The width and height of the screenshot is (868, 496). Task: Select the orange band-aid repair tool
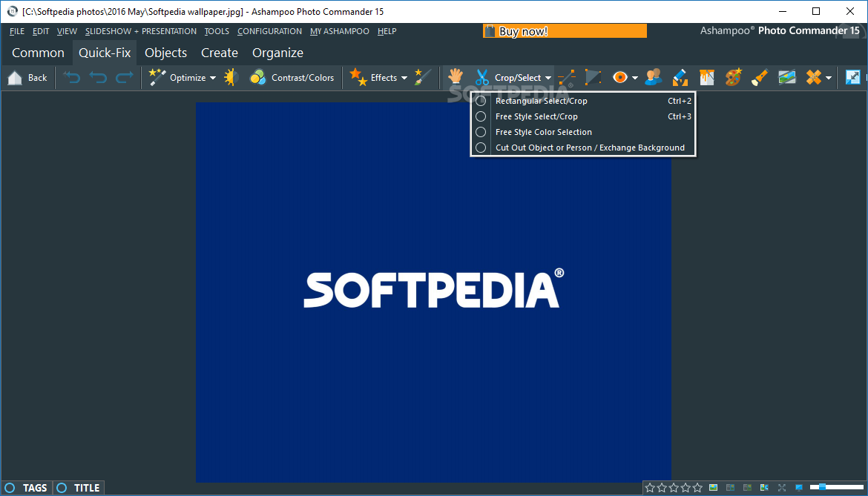point(813,77)
